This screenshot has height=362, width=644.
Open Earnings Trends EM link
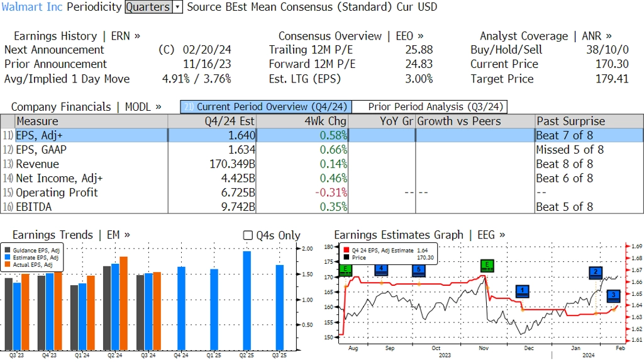coord(71,235)
